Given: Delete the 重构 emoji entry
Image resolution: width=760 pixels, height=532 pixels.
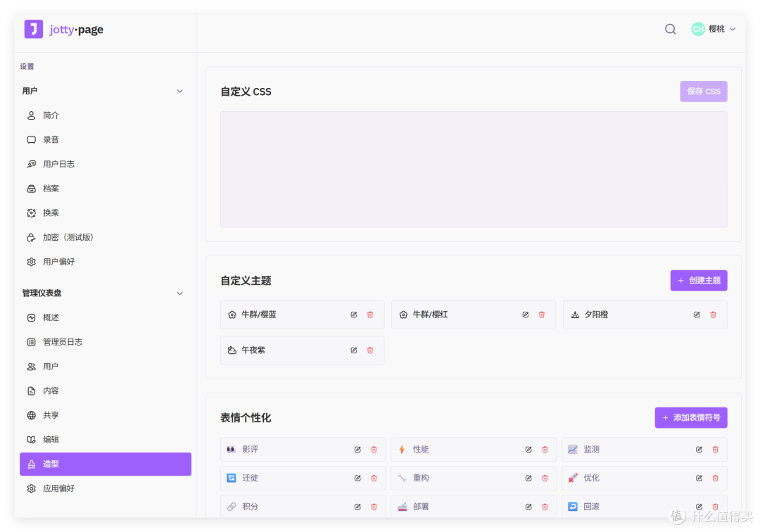Looking at the screenshot, I should pyautogui.click(x=545, y=479).
